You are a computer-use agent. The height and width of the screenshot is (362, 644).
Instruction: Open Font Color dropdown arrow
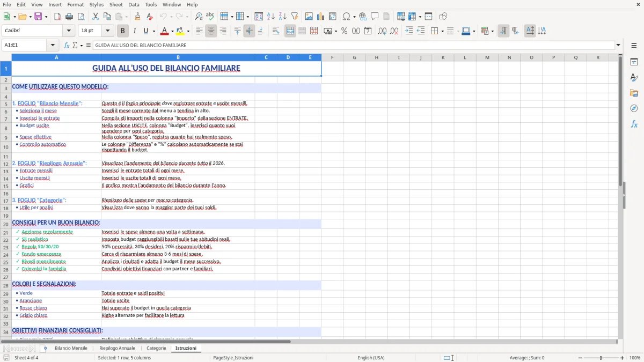pos(172,31)
